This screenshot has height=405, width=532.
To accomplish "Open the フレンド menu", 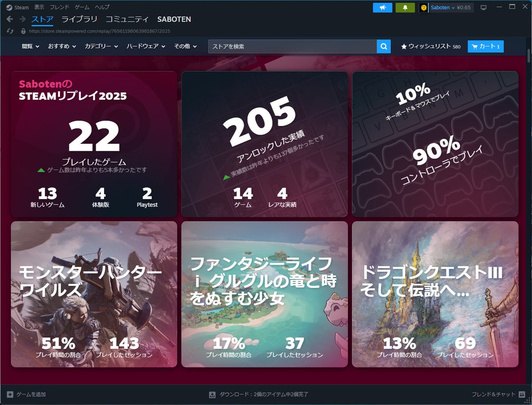I will pos(59,7).
